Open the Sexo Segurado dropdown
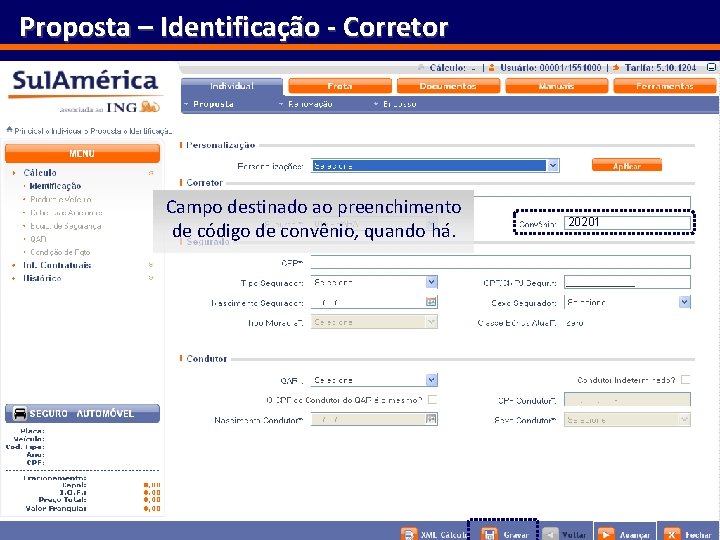This screenshot has height=540, width=720. point(627,302)
